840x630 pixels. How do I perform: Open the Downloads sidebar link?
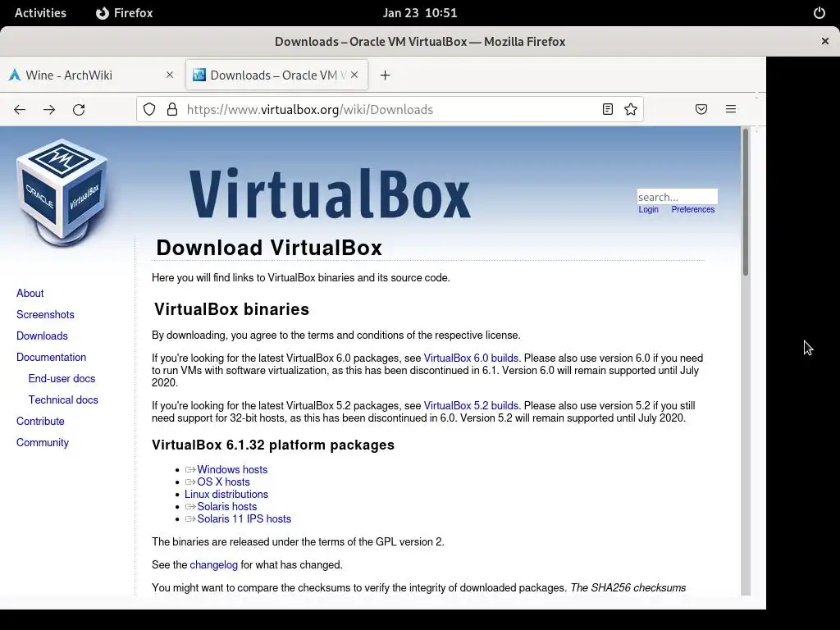click(x=43, y=336)
